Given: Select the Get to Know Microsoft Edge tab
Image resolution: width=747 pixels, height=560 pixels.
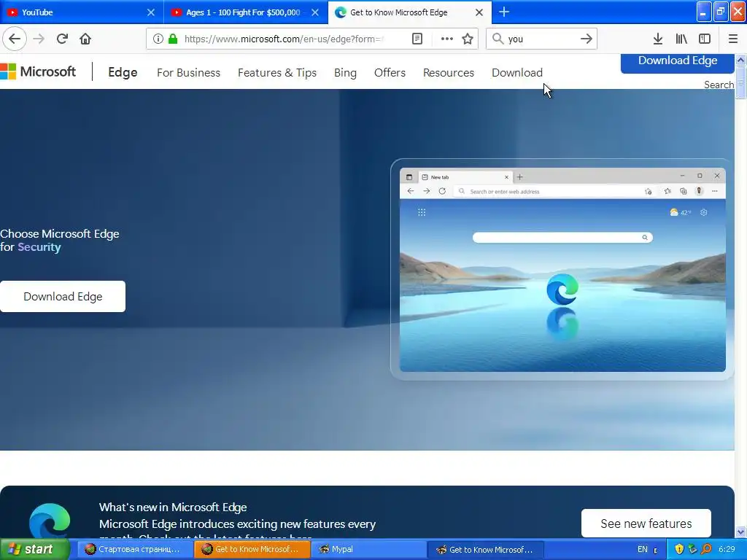Looking at the screenshot, I should pyautogui.click(x=410, y=12).
